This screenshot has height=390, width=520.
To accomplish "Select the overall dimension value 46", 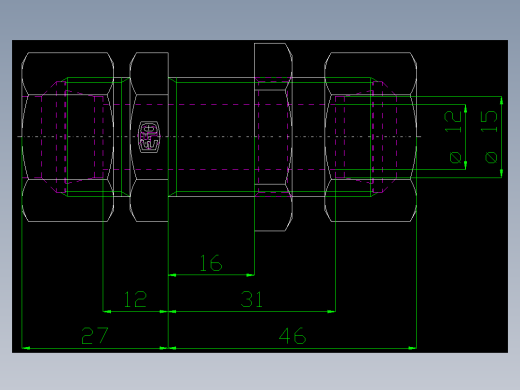I will click(x=292, y=336).
